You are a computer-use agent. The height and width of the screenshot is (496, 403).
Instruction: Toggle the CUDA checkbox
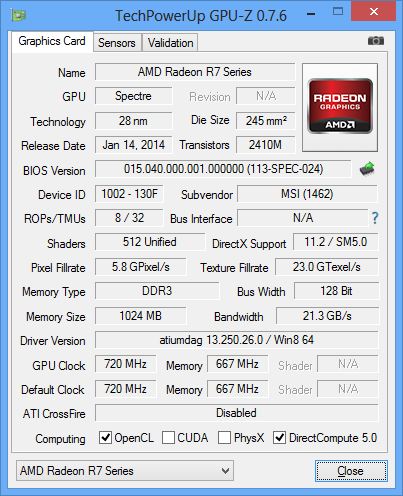[168, 438]
